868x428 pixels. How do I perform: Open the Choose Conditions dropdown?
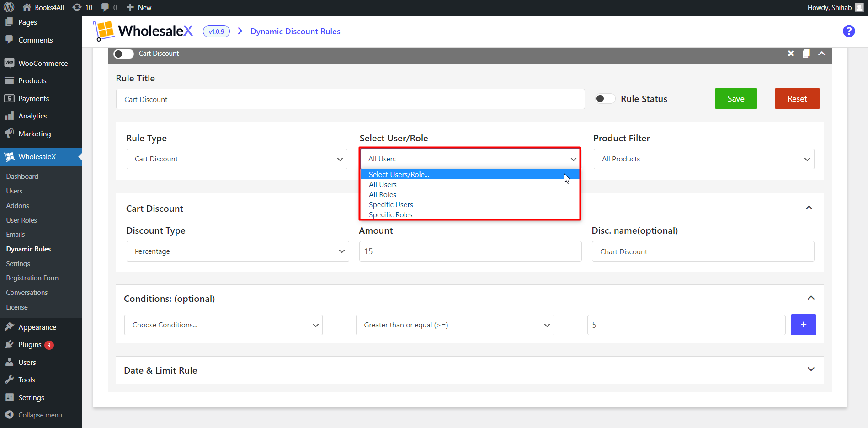[x=224, y=325]
